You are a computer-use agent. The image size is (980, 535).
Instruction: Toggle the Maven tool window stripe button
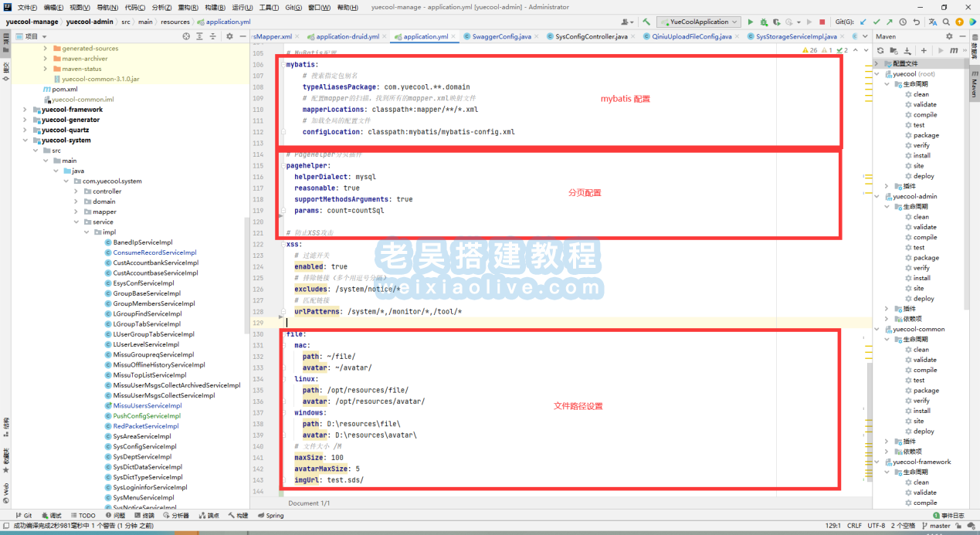(x=974, y=86)
